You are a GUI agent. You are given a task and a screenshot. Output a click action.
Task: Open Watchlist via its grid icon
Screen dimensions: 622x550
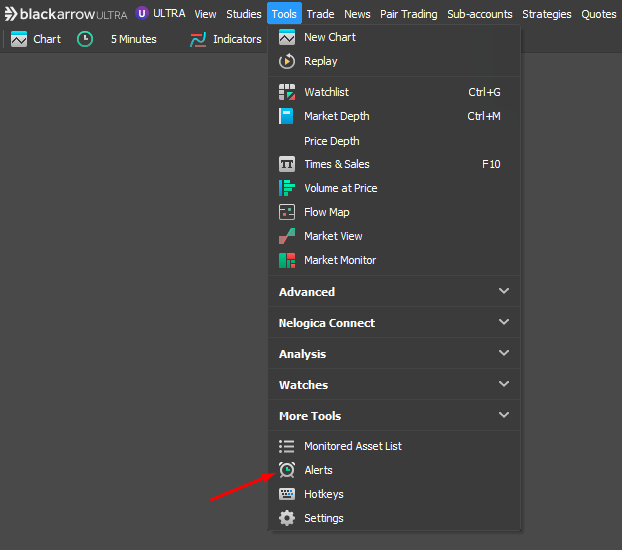tap(287, 92)
